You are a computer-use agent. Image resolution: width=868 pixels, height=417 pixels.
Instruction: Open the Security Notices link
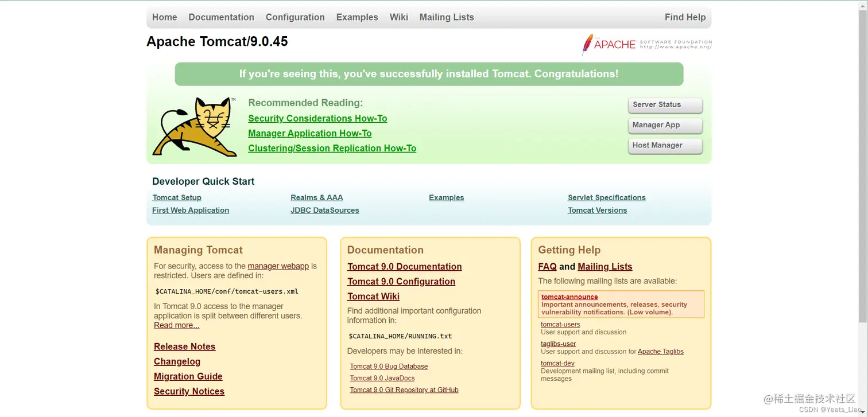click(189, 392)
